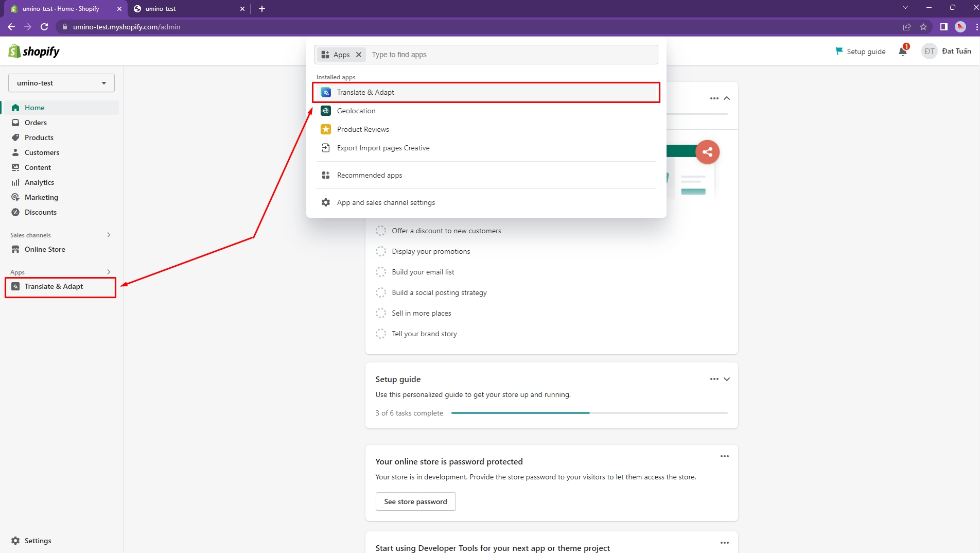Open the Geolocation app from installed apps
This screenshot has width=980, height=553.
pyautogui.click(x=356, y=111)
